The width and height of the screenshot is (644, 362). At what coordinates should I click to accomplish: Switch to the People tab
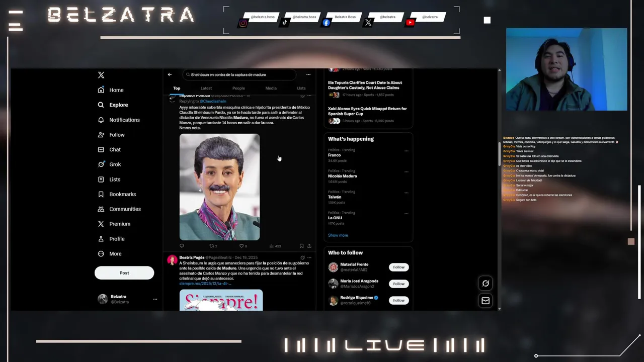point(238,88)
